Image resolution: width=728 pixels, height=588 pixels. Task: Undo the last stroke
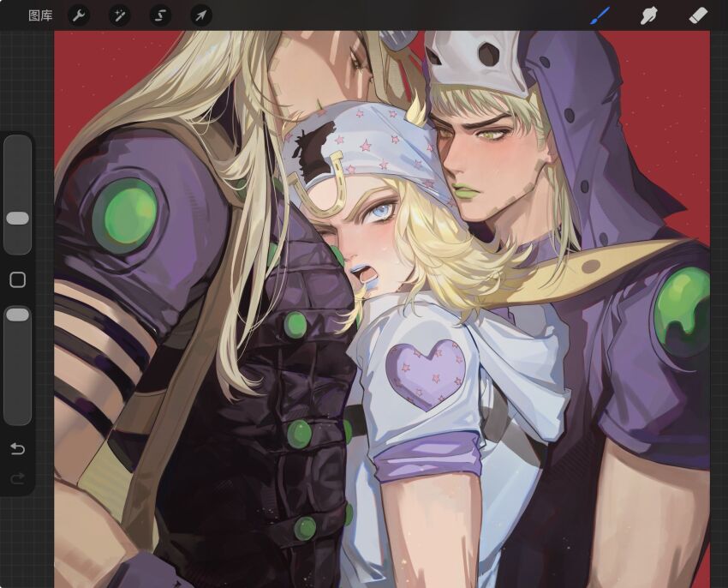pyautogui.click(x=18, y=449)
